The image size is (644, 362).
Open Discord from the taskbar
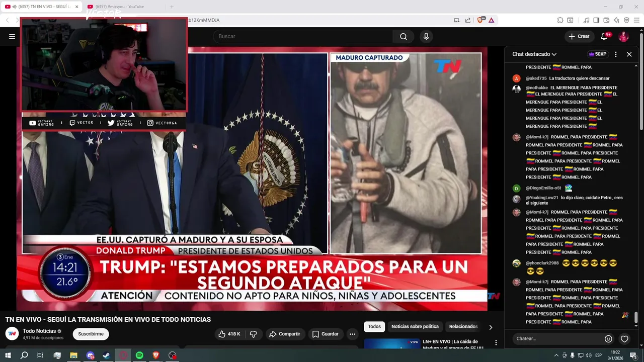coord(90,355)
